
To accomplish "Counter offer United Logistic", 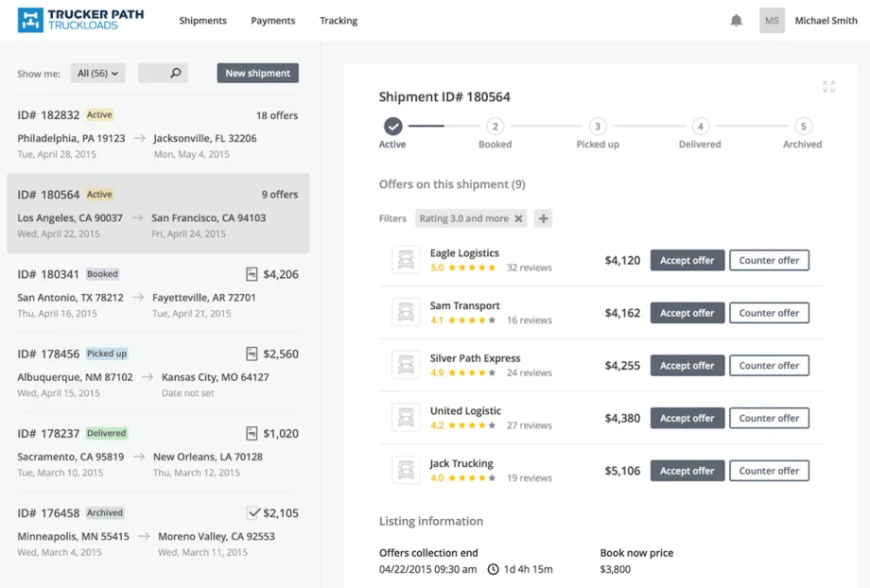I will coord(769,418).
